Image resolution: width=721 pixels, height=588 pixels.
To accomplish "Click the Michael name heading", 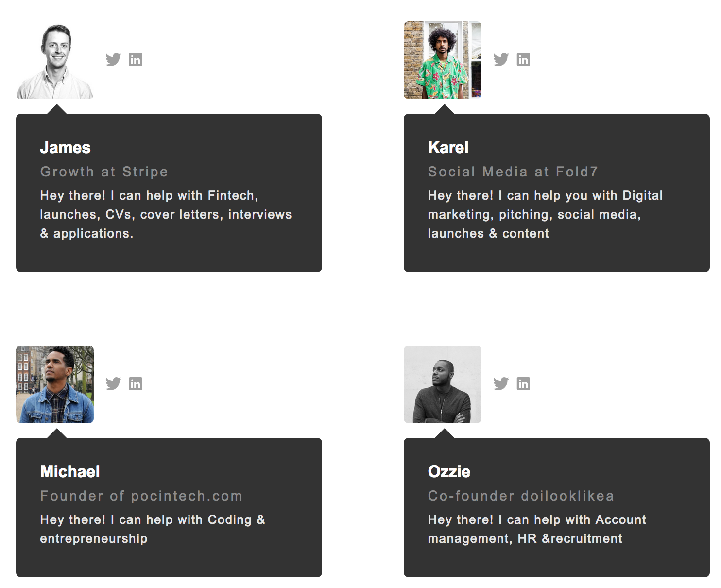I will tap(70, 471).
